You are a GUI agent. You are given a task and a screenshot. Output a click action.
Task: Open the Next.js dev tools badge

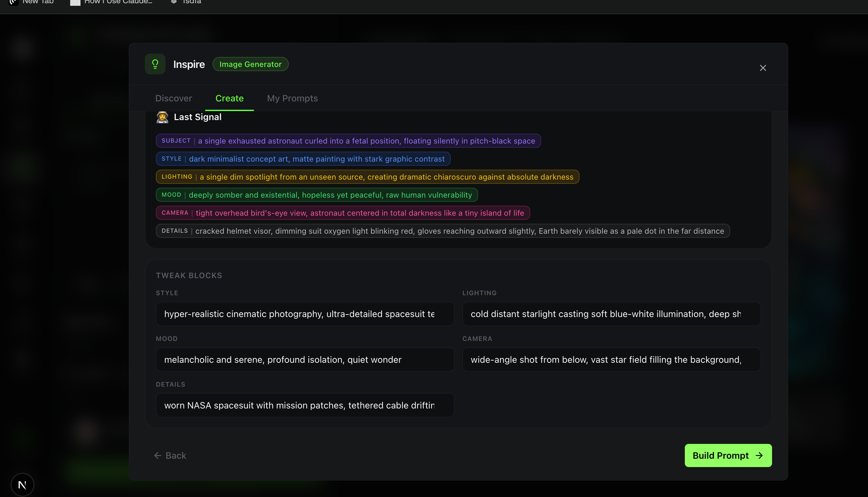coord(22,484)
